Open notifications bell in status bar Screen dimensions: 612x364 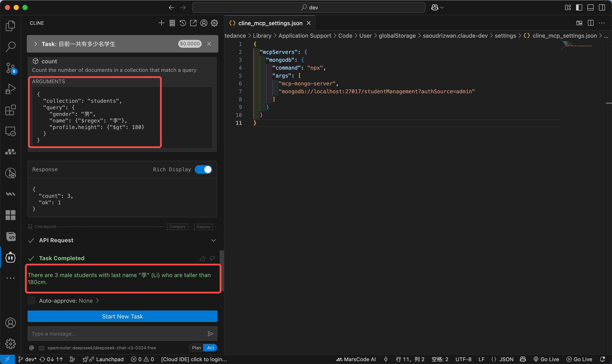tap(602, 359)
